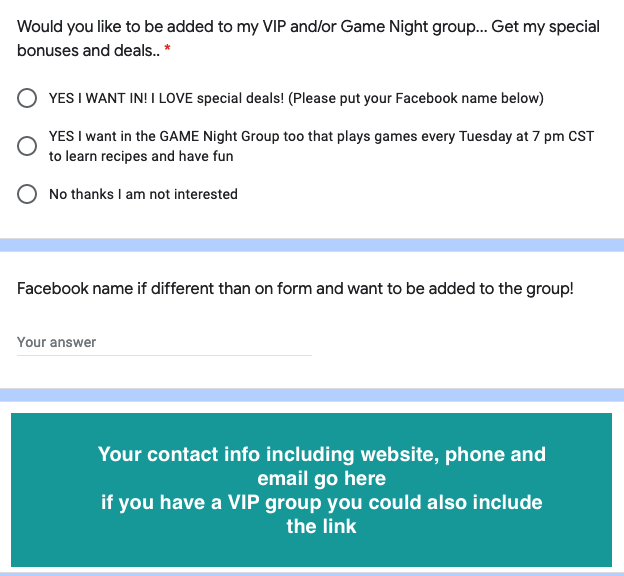This screenshot has height=576, width=624.
Task: Click "if you have a VIP group" banner line
Action: 321,502
